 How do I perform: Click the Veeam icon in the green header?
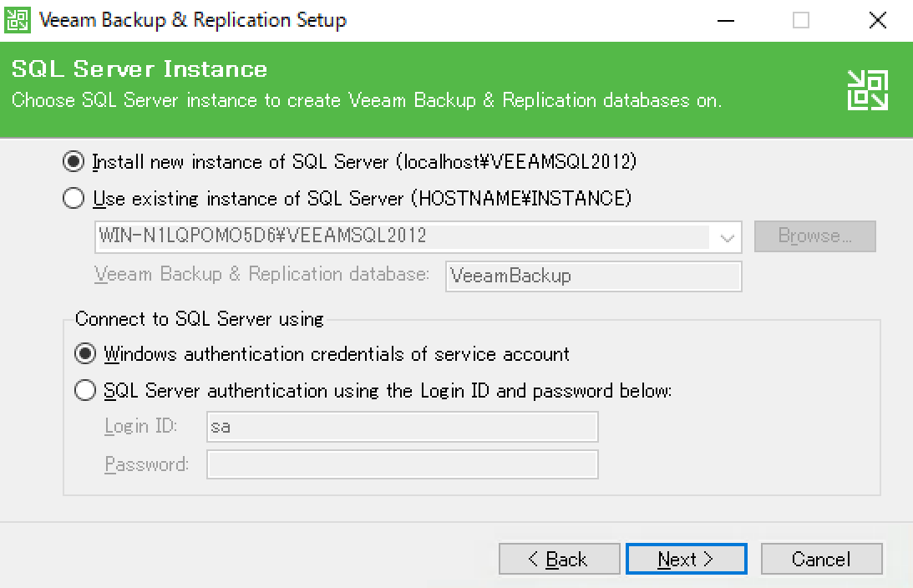pyautogui.click(x=867, y=89)
